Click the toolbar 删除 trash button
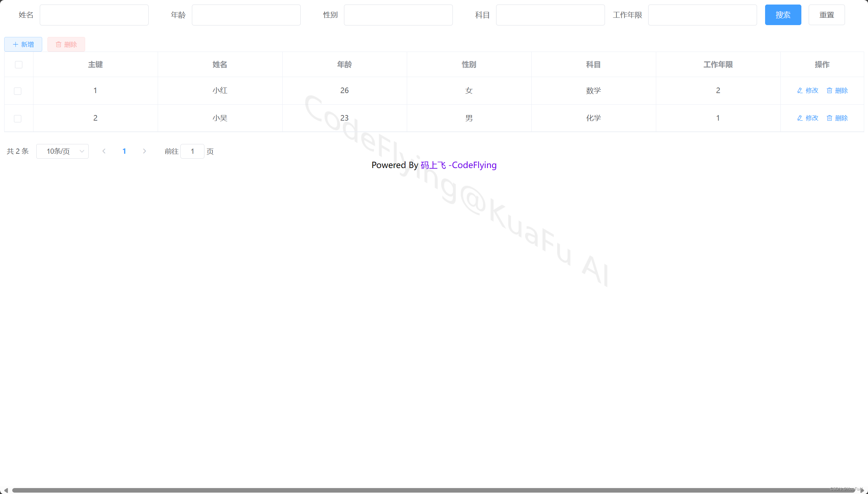 click(x=66, y=44)
